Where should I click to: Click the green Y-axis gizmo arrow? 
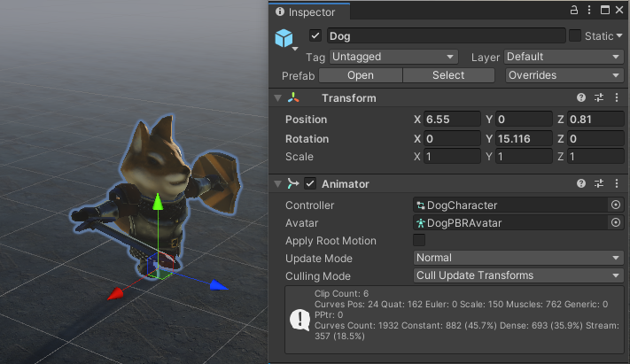click(158, 202)
